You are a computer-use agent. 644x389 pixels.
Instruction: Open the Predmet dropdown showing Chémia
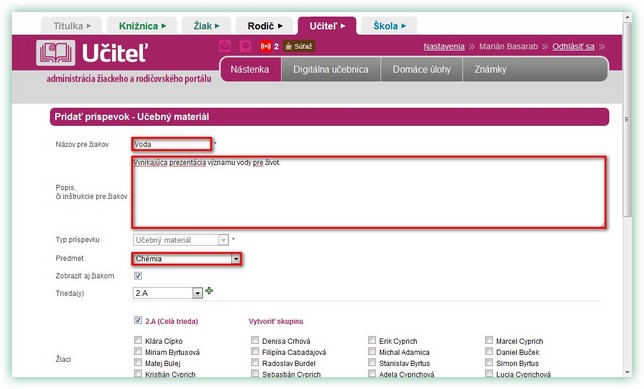pos(187,259)
